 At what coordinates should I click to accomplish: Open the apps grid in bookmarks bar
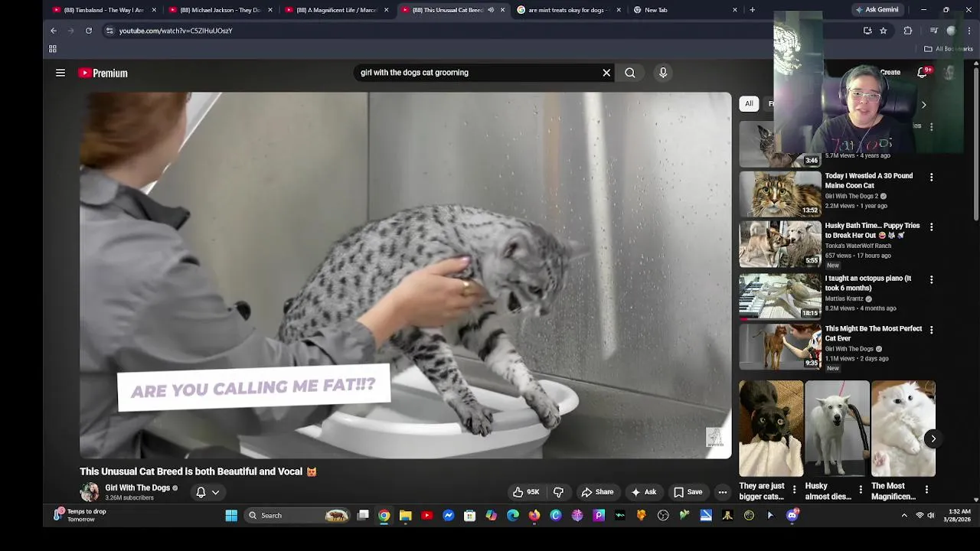click(53, 49)
